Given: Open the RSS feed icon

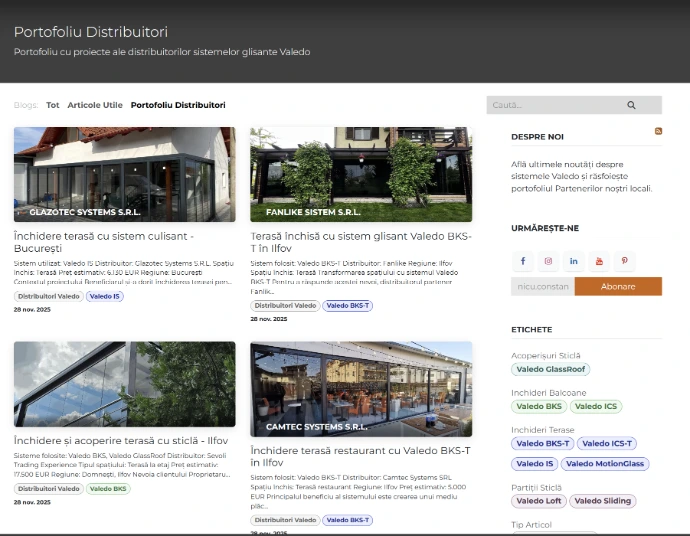Looking at the screenshot, I should 657,132.
